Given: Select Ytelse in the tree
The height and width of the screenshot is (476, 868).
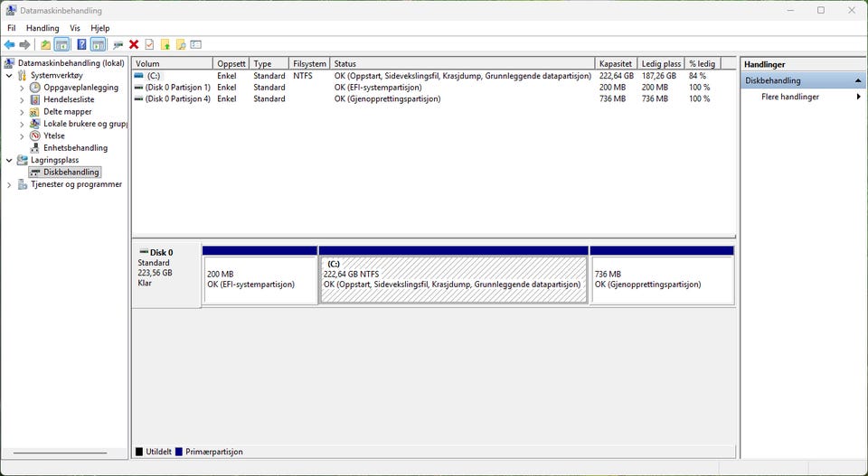Looking at the screenshot, I should pyautogui.click(x=53, y=136).
